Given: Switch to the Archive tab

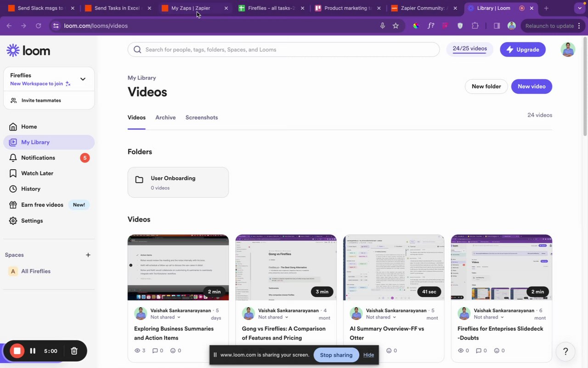Looking at the screenshot, I should coord(165,118).
